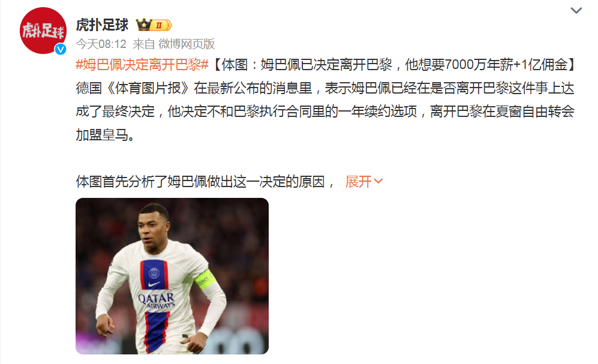
Task: Open the #姆巴佩决定离开巴黎# hashtag topic
Action: [x=142, y=65]
